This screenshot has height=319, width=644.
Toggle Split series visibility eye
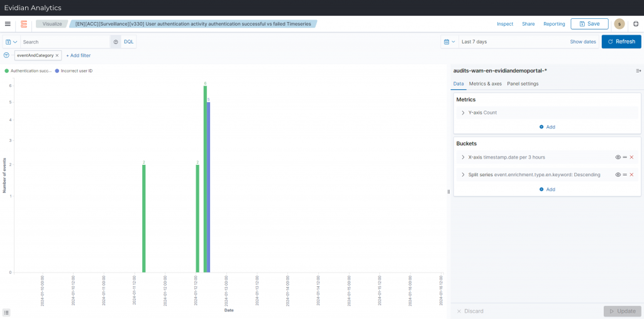click(618, 175)
